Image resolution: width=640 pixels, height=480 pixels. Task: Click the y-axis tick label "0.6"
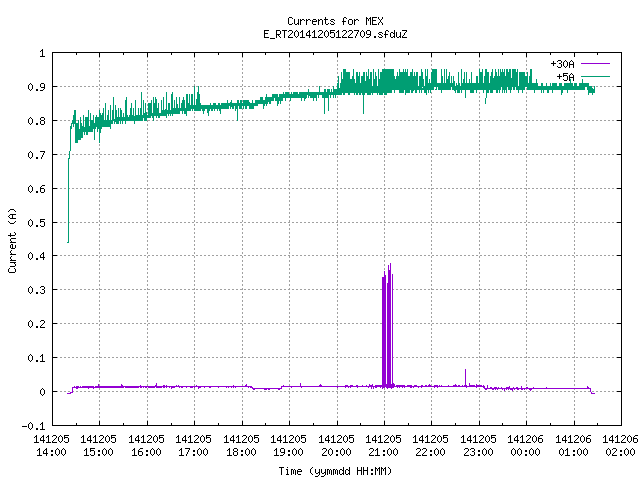pyautogui.click(x=36, y=189)
